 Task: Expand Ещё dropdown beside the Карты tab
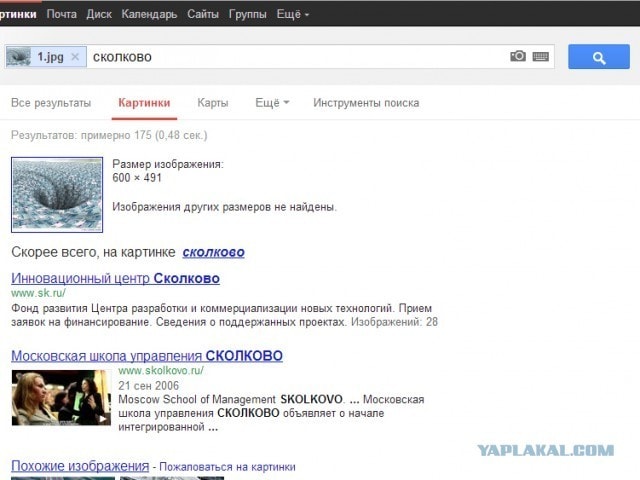pyautogui.click(x=272, y=103)
